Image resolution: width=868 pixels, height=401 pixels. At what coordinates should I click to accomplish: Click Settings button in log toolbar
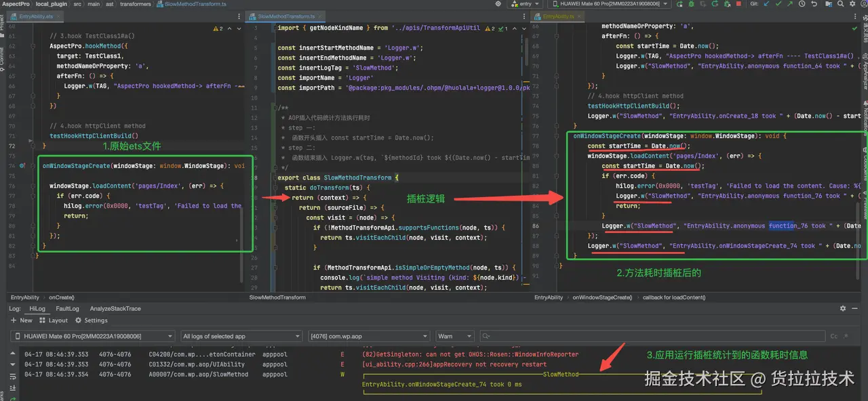(x=91, y=320)
